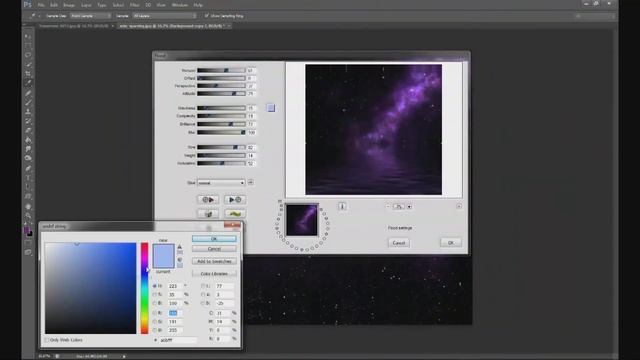Select the Eraser tool

(x=28, y=131)
